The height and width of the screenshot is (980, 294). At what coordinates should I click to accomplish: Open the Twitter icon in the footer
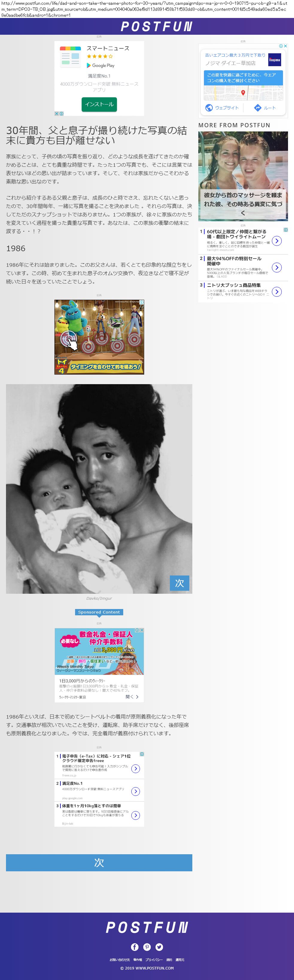(159, 947)
